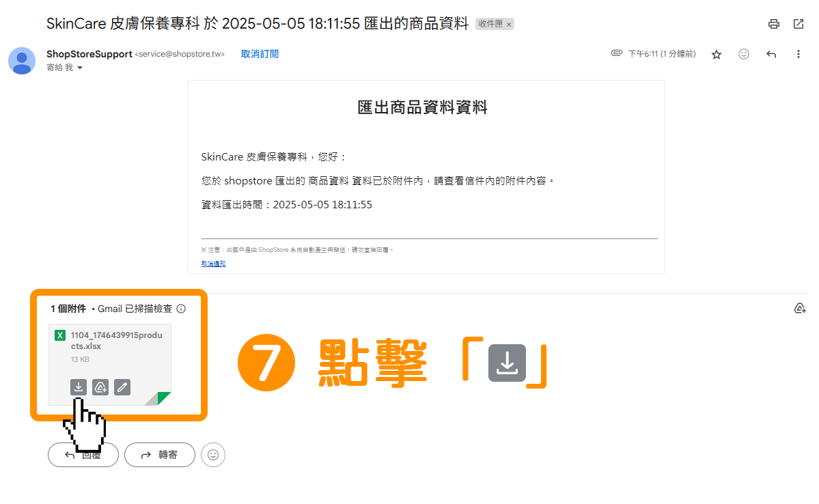The width and height of the screenshot is (819, 504).
Task: Click the paperclip attachment indicator
Action: 616,53
